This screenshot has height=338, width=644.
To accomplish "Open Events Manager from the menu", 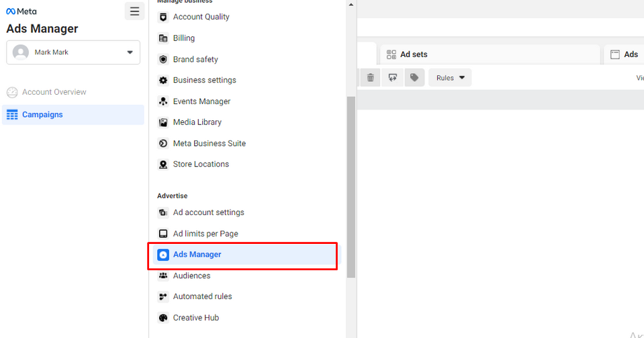I will (201, 101).
